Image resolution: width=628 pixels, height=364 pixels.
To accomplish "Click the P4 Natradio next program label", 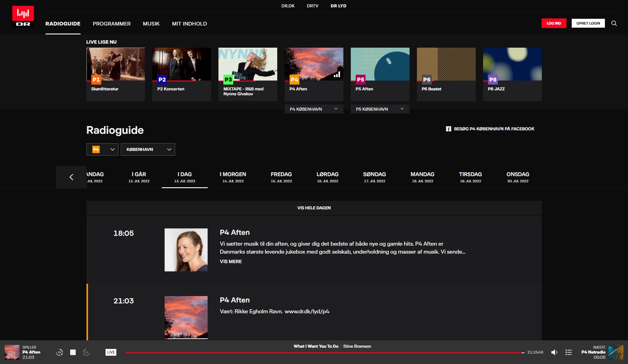I will point(593,352).
